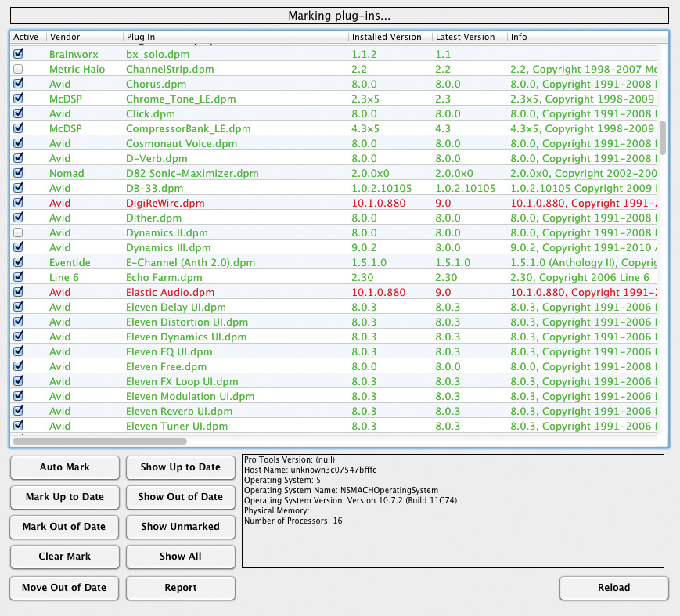Select E-Channel (Anth 2.0).dpm plug-in name
The image size is (680, 616).
point(190,262)
